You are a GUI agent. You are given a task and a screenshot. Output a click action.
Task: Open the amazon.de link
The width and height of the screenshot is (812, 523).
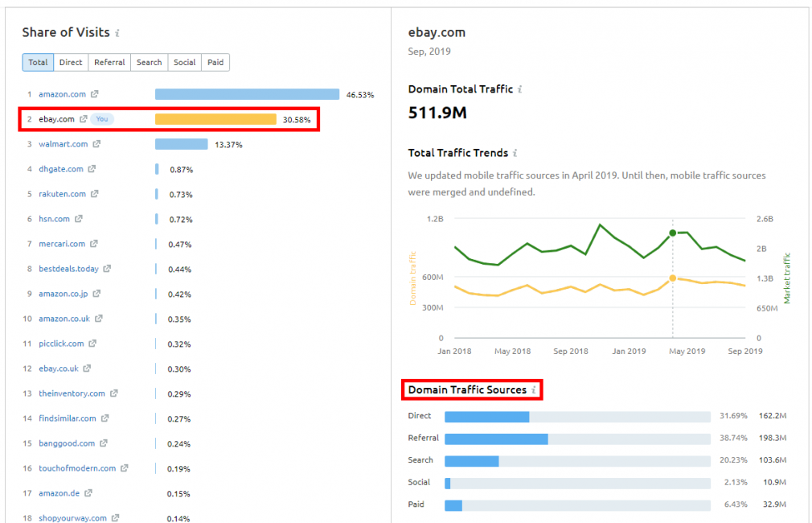tap(59, 493)
